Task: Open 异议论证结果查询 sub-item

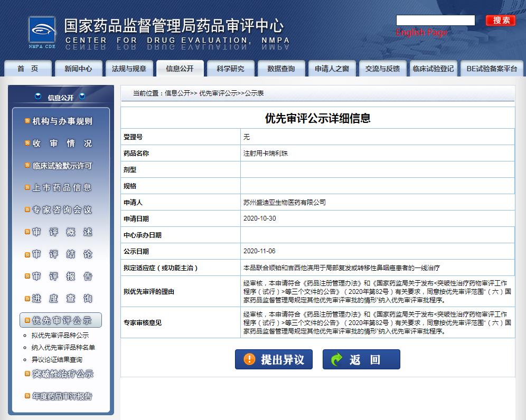Action: (x=57, y=359)
